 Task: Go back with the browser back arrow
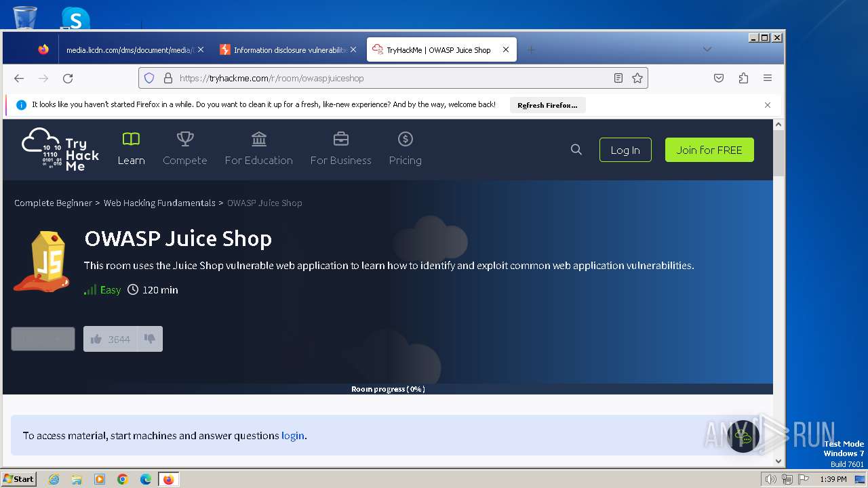tap(19, 78)
